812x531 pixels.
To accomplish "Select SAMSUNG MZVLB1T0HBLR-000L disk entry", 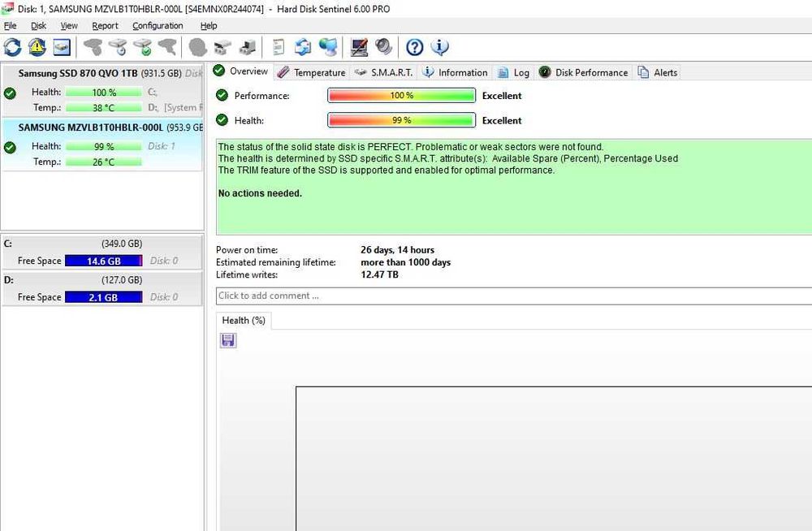I will pyautogui.click(x=102, y=145).
